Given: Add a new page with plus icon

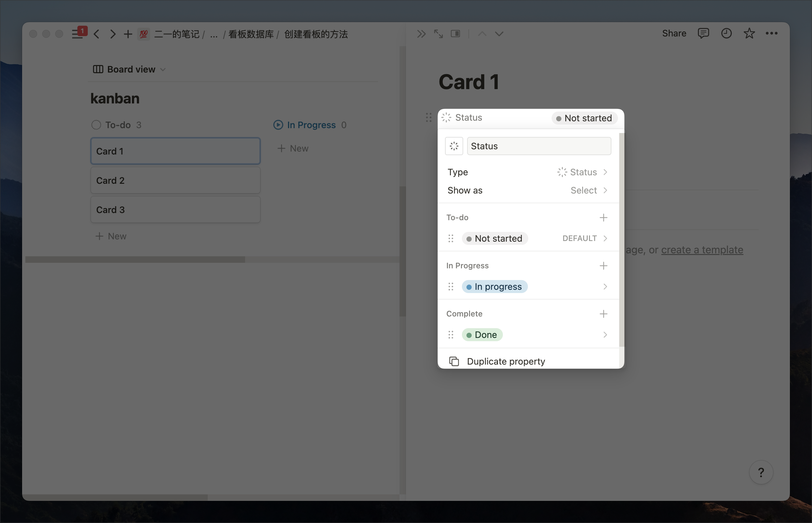Looking at the screenshot, I should (128, 34).
